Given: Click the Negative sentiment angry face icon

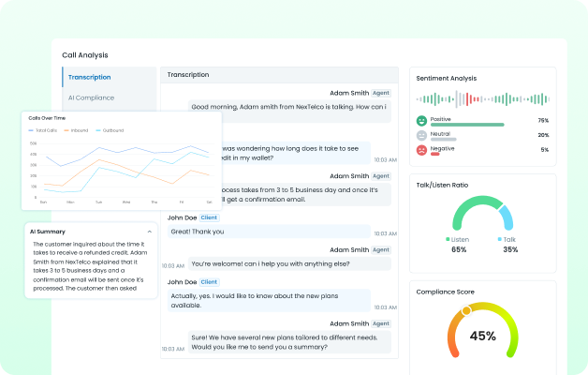Looking at the screenshot, I should click(422, 150).
